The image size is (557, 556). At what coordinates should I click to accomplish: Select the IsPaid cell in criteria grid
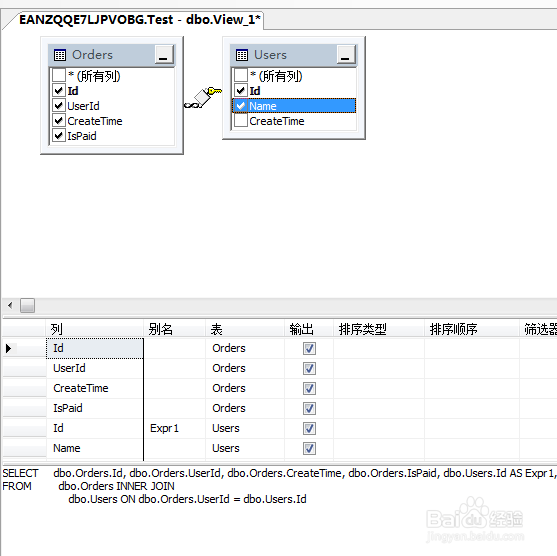tap(94, 408)
